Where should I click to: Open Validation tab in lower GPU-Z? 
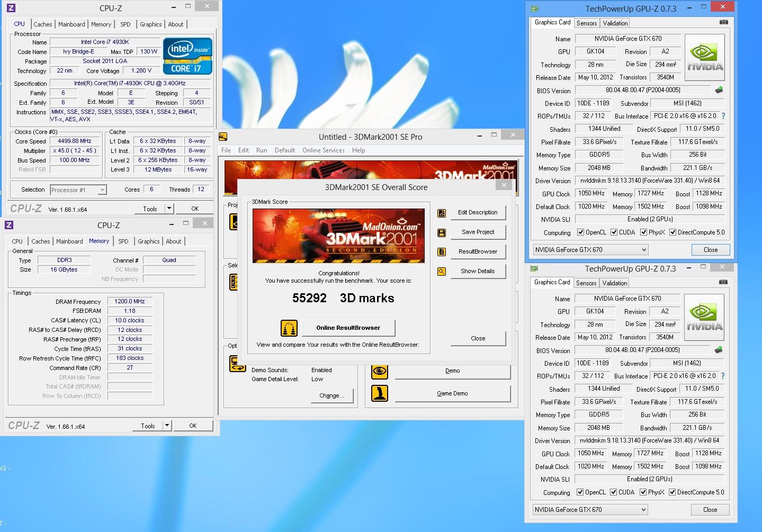pos(615,283)
